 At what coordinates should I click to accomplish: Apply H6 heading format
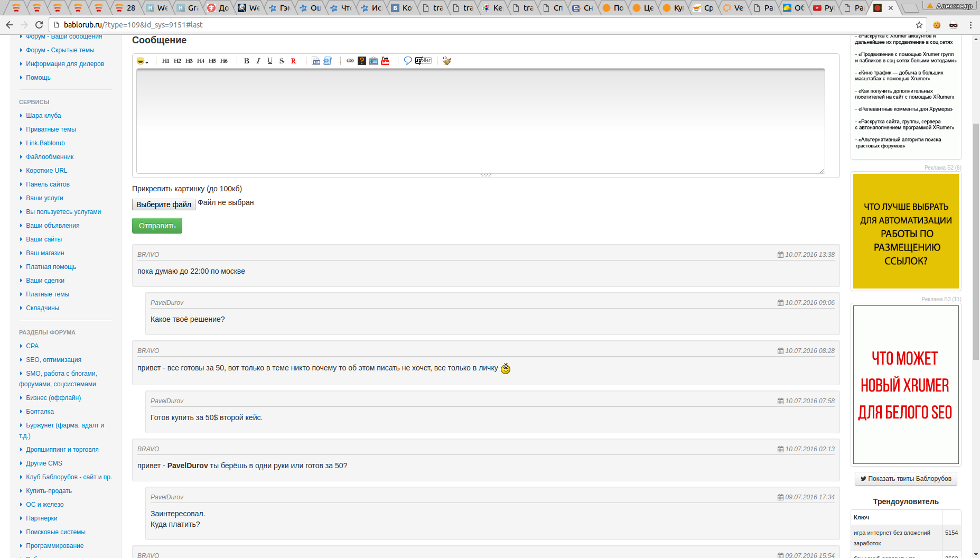tap(223, 61)
